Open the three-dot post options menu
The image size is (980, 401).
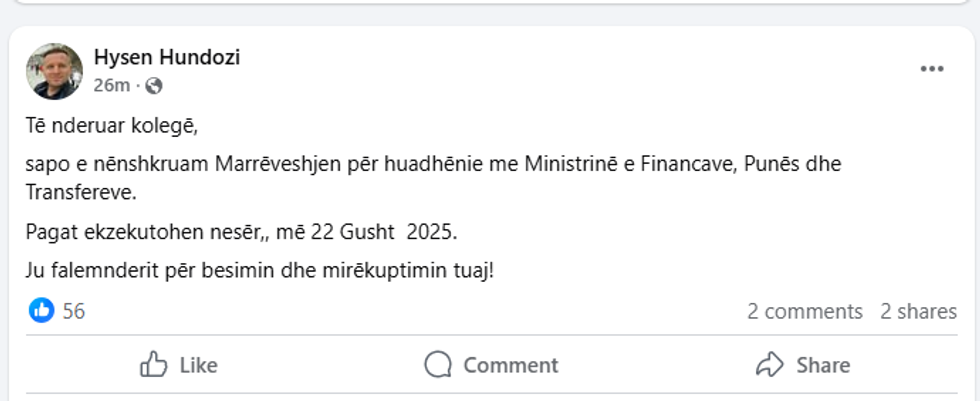(x=932, y=69)
